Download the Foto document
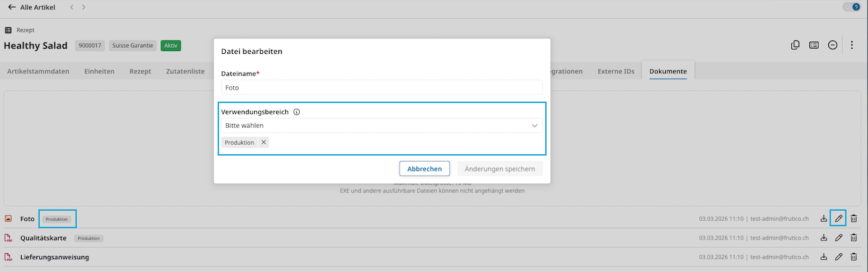Image resolution: width=868 pixels, height=272 pixels. coord(824,219)
